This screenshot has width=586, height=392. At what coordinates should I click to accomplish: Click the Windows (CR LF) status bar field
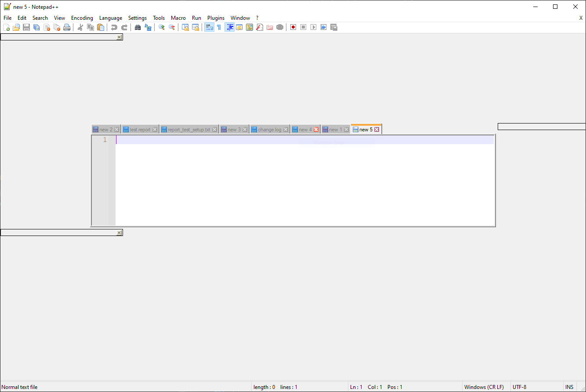tap(485, 387)
